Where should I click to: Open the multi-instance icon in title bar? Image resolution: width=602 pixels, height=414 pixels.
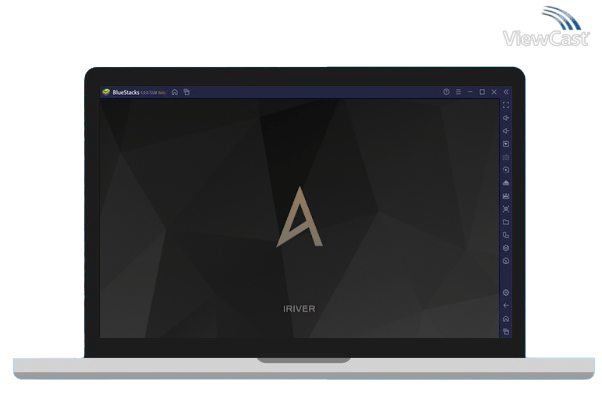[x=187, y=92]
